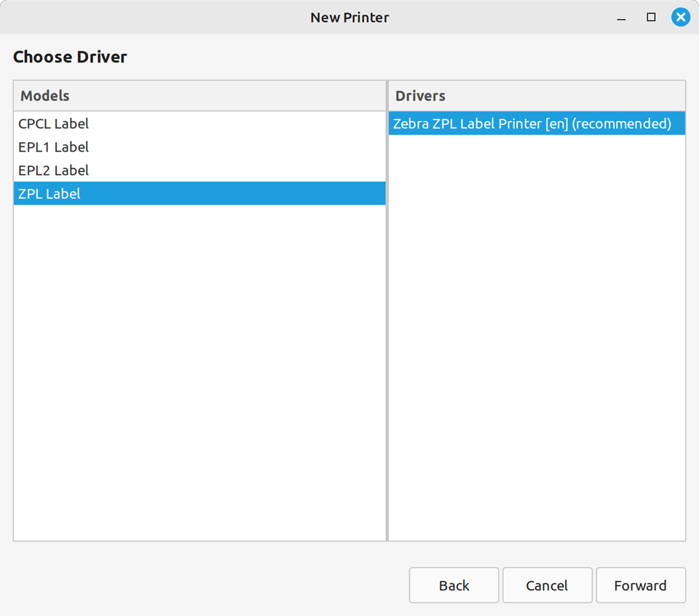Click blank dialog area left of Back button

[204, 585]
